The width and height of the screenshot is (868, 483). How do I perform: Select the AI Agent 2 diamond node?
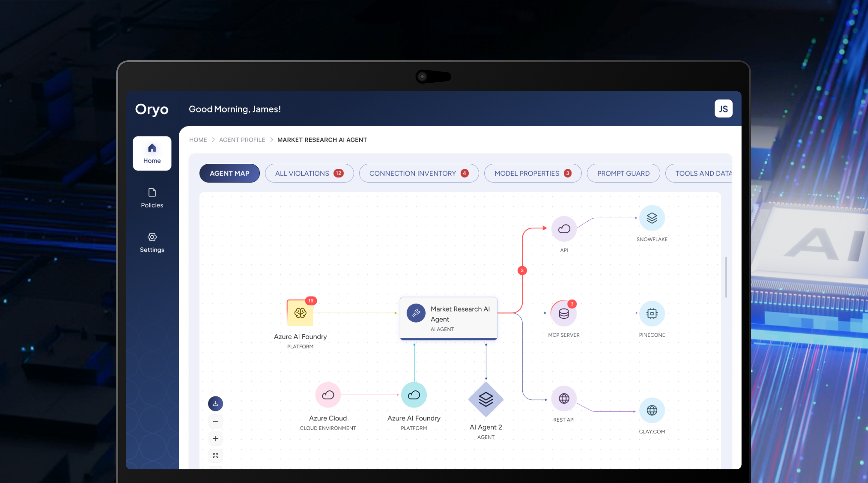(x=486, y=399)
